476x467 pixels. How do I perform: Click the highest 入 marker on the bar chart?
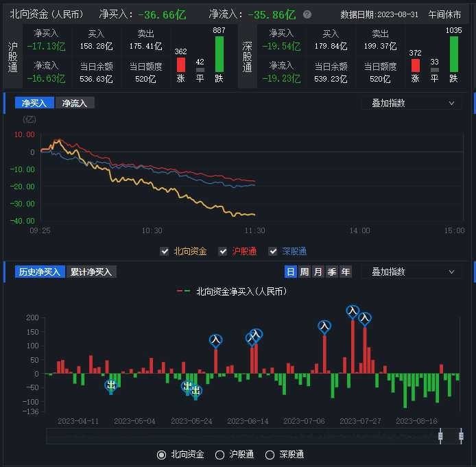point(353,311)
